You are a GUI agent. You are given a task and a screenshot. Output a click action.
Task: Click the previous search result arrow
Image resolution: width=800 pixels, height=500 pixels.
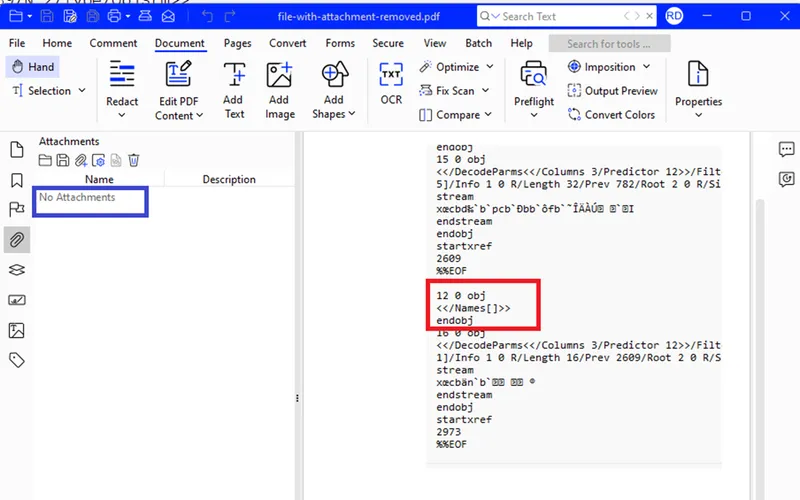coord(626,16)
